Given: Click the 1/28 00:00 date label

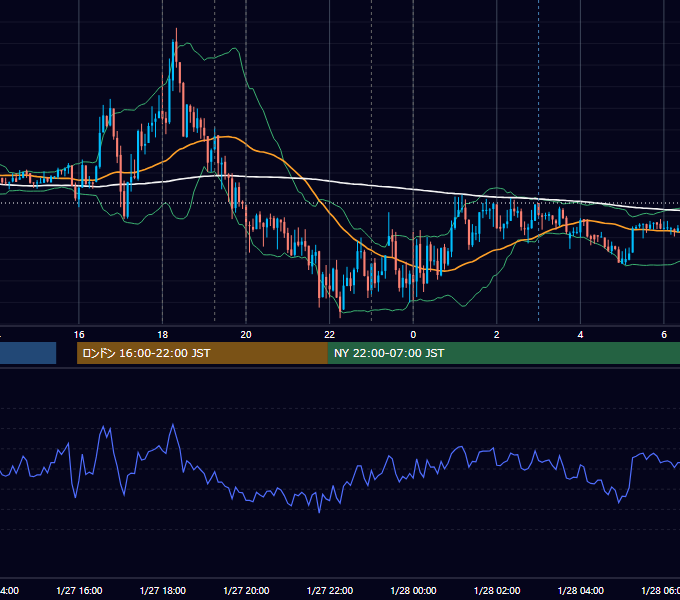Looking at the screenshot, I should (x=413, y=590).
